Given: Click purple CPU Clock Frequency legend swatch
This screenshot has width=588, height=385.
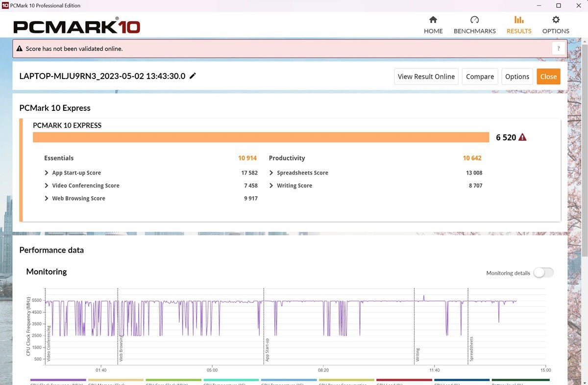Looking at the screenshot, I should (58, 380).
